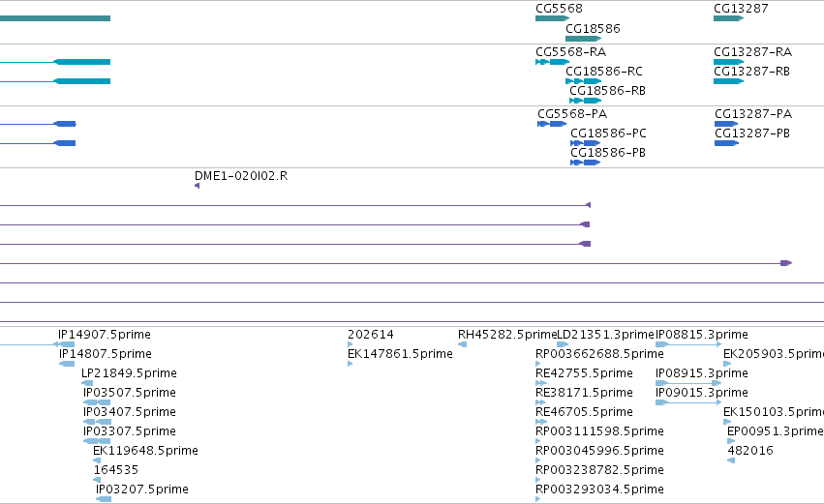Click the CG5568-RA transcript glyph
Image resolution: width=824 pixels, height=504 pixels.
click(552, 62)
